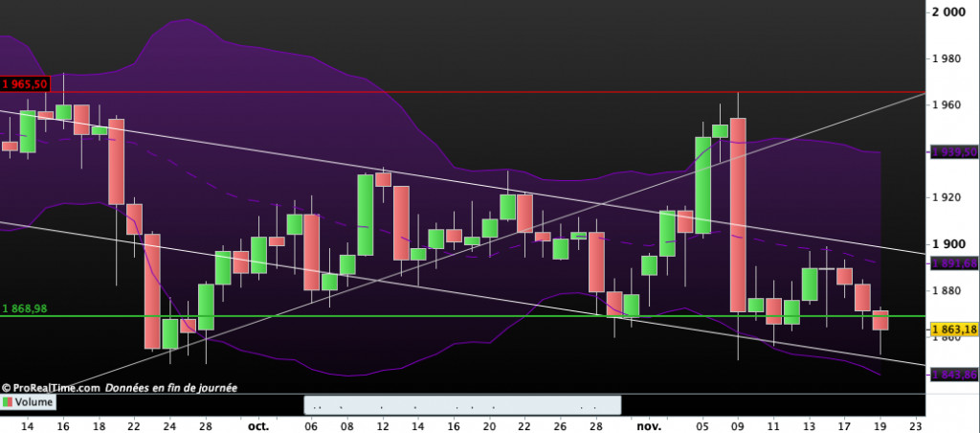Click the upper Bollinger value 1 939,50
980x433 pixels.
(x=953, y=151)
